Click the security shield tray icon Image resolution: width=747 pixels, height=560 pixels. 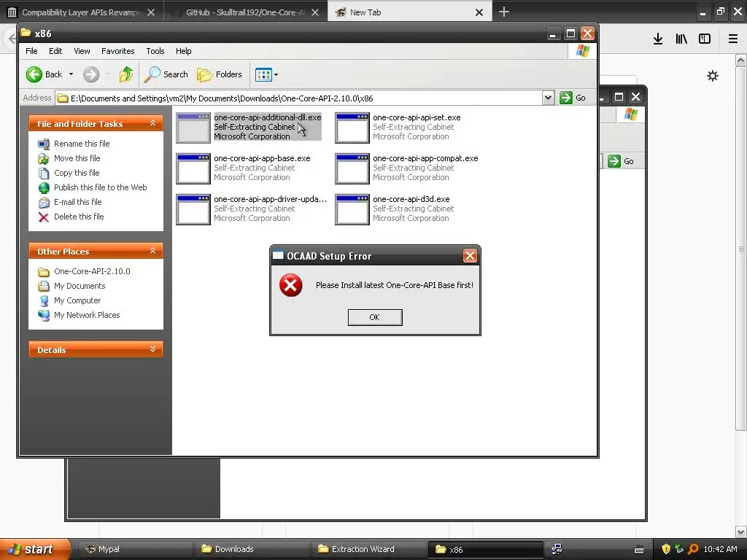coord(666,549)
